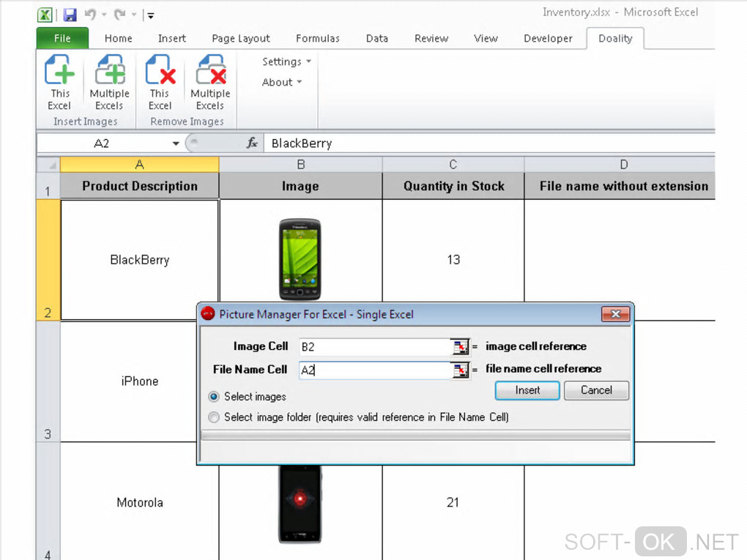Screen dimensions: 747x560
Task: Switch to the Insert ribbon tab
Action: [172, 39]
